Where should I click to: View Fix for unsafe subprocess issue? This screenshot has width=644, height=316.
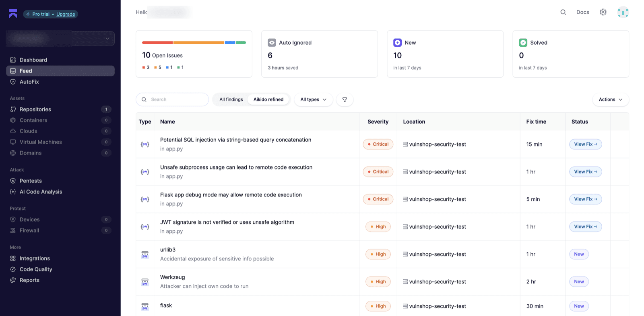coord(586,171)
